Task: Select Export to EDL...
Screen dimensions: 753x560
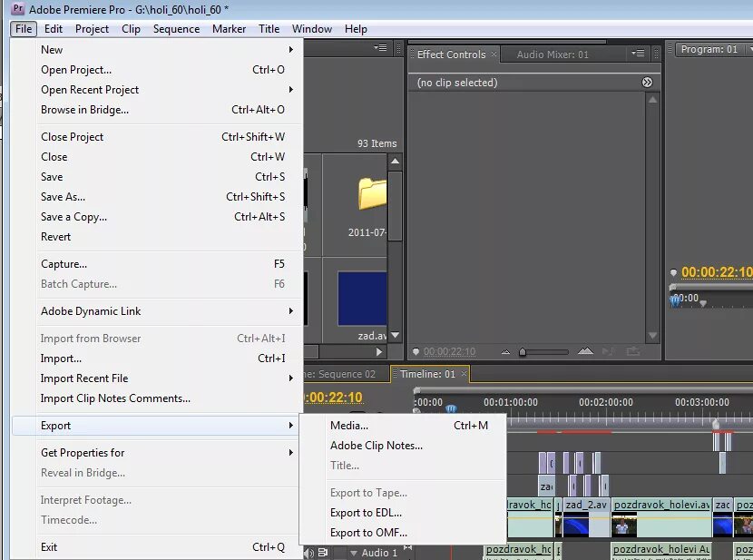Action: [x=403, y=513]
